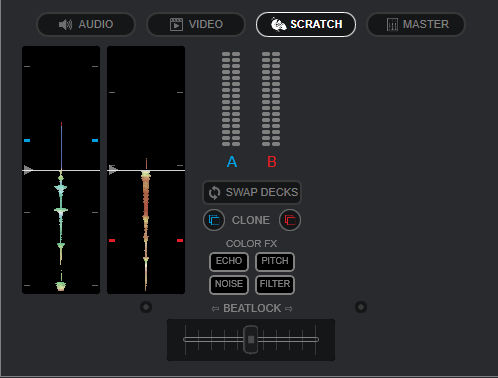Clone deck using blue clone icon

214,220
